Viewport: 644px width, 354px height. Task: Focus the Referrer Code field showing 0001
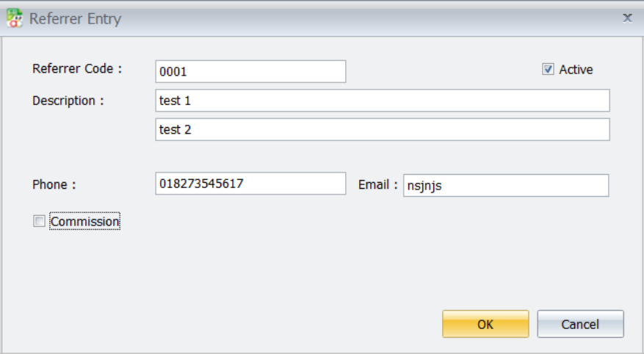point(250,71)
